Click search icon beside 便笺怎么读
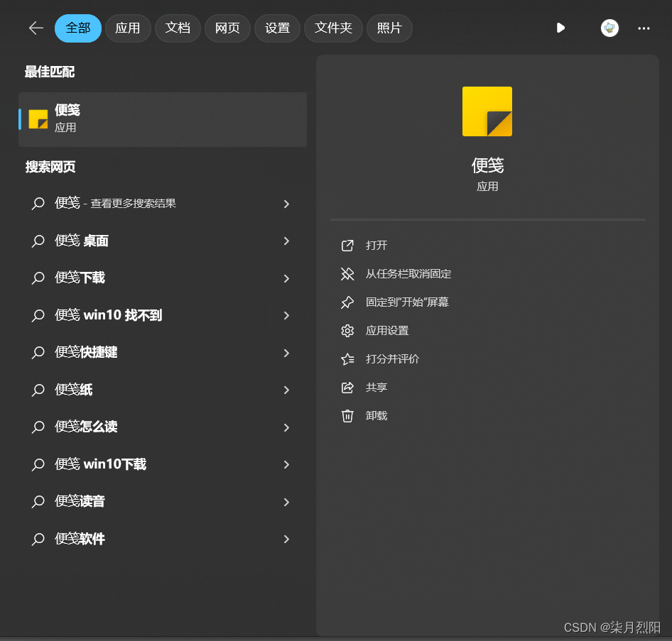The height and width of the screenshot is (641, 672). click(38, 427)
